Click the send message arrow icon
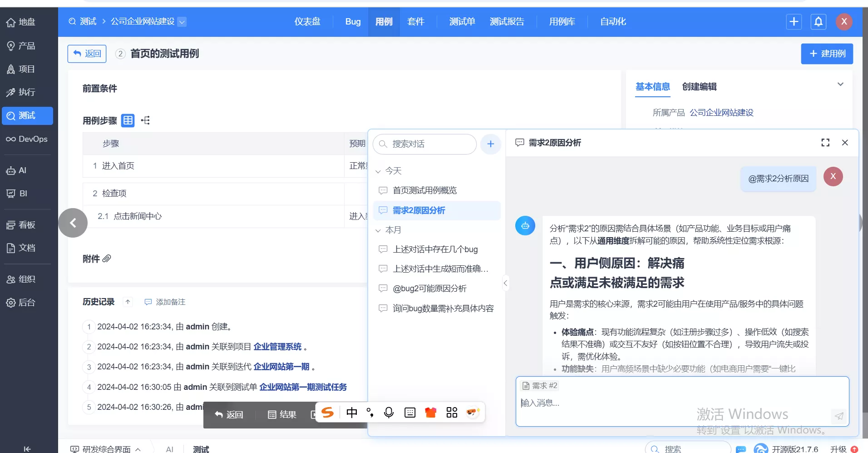The image size is (868, 453). 838,416
